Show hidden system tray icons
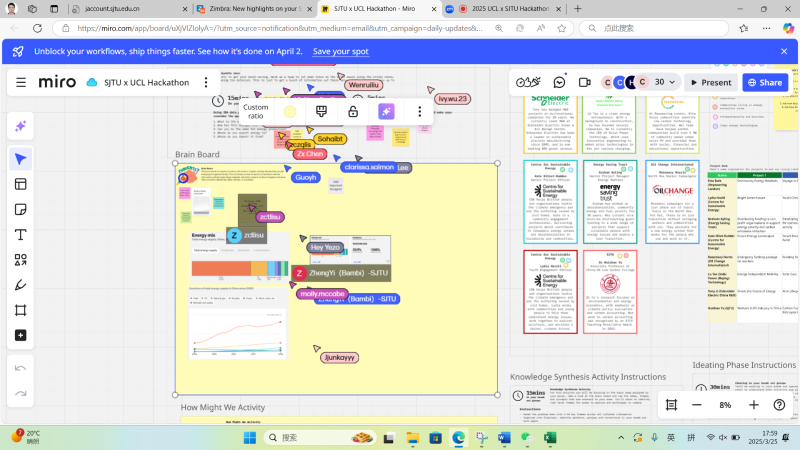 coord(621,437)
